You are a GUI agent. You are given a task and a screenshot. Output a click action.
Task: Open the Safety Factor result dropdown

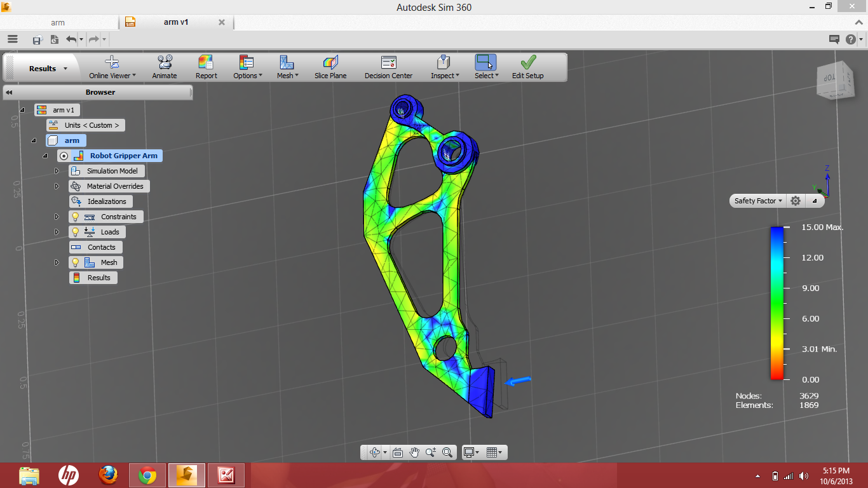pos(758,201)
